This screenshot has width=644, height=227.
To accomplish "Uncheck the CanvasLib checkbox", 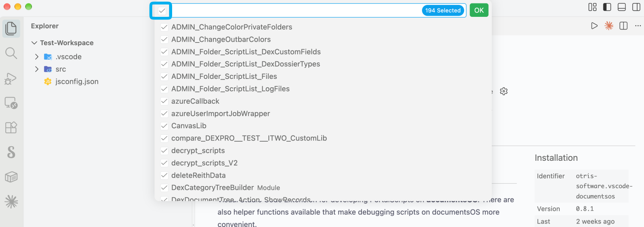I will (x=164, y=126).
